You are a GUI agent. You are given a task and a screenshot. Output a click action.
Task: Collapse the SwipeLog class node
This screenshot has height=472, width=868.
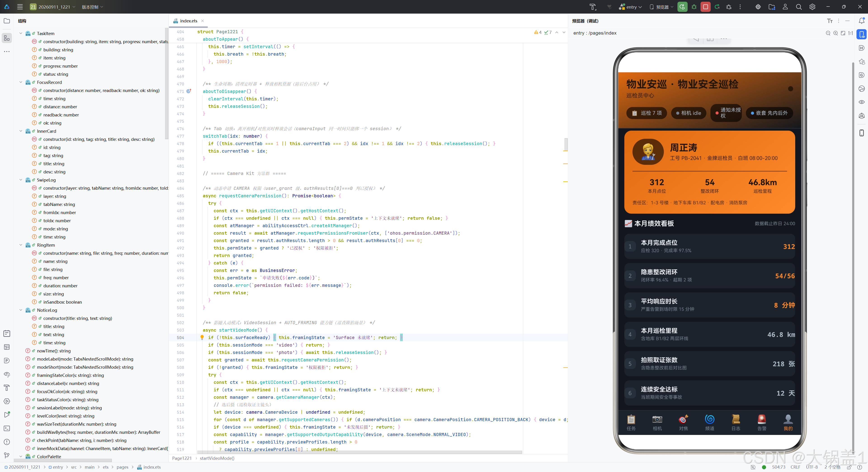click(21, 180)
